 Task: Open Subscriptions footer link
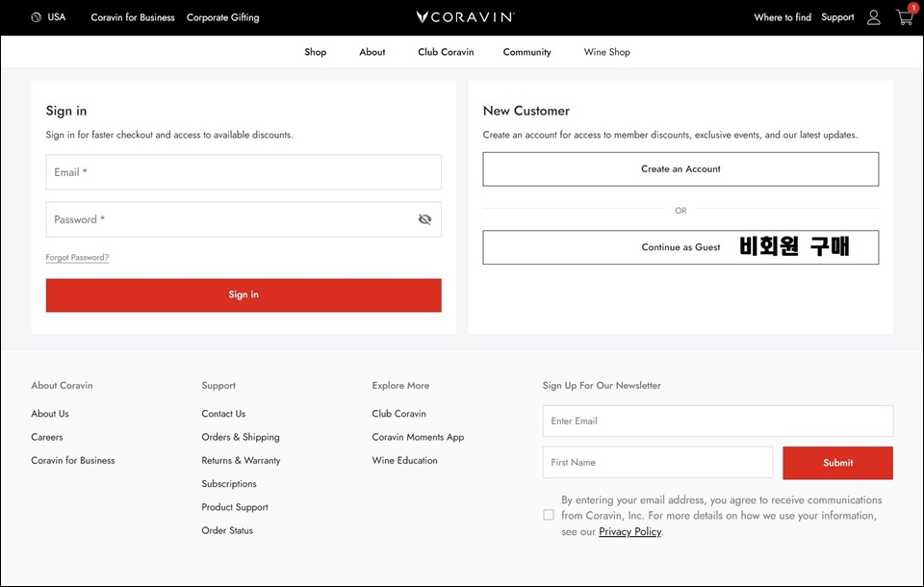point(229,484)
